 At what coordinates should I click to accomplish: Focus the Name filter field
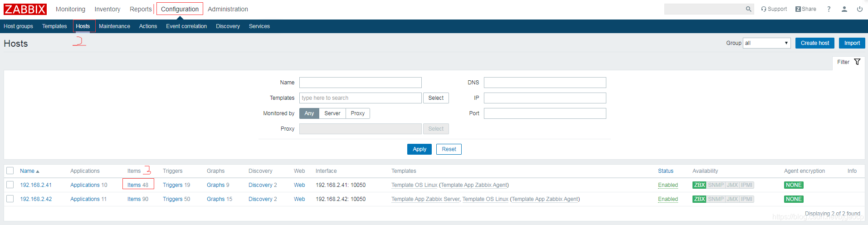point(361,83)
